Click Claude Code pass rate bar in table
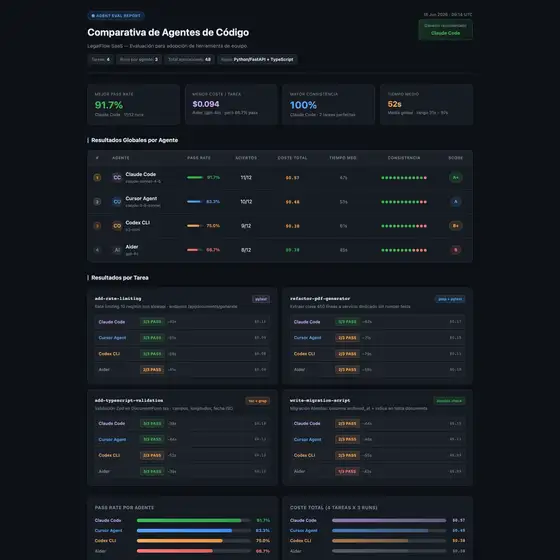Viewport: 560px width, 560px height. (195, 178)
